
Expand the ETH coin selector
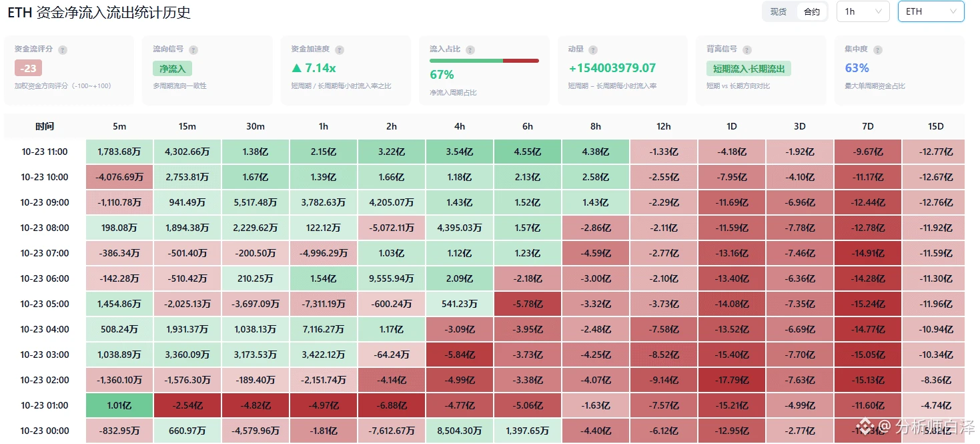[x=931, y=11]
